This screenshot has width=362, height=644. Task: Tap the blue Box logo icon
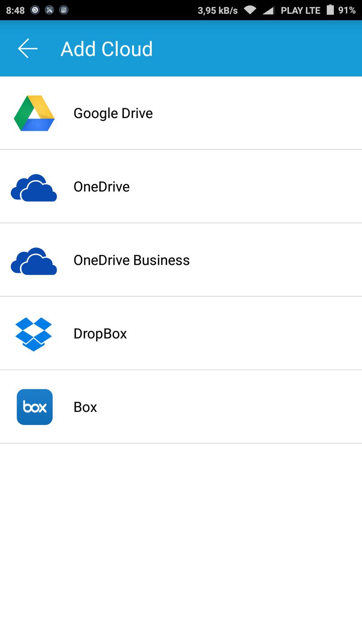35,407
